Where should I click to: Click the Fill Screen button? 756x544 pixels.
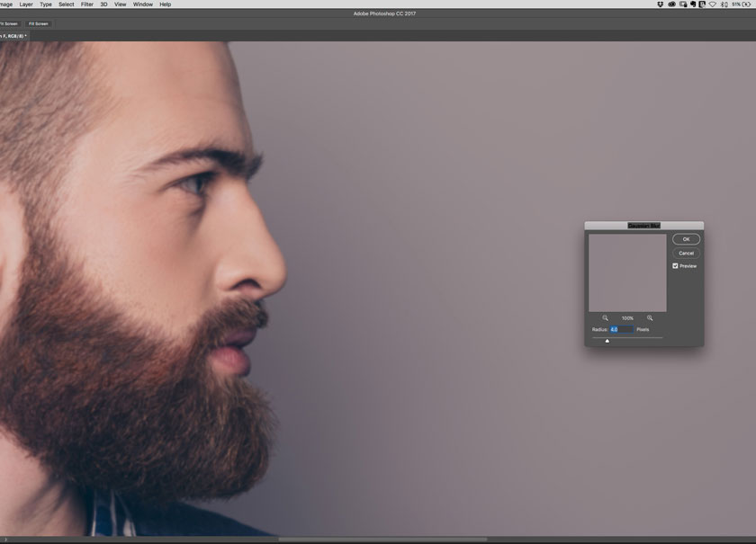click(x=39, y=23)
